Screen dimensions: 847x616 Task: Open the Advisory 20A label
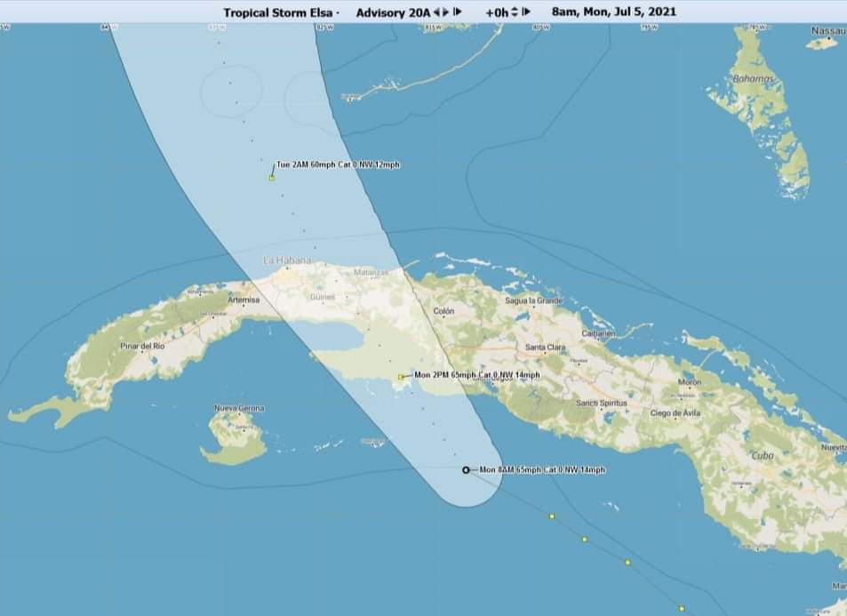391,12
